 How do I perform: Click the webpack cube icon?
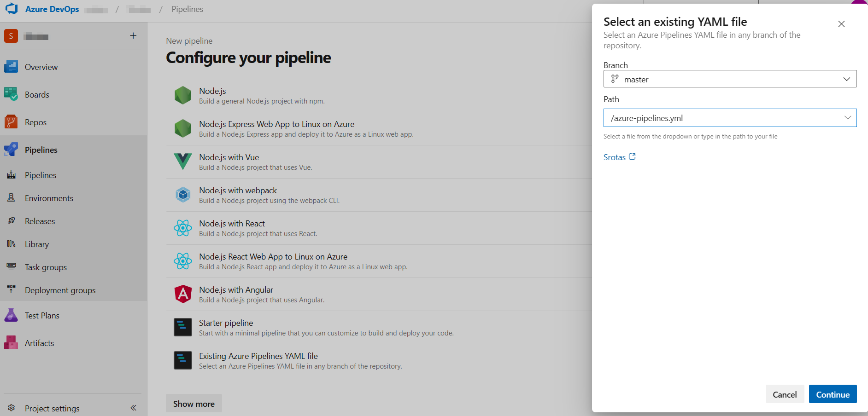(x=183, y=195)
